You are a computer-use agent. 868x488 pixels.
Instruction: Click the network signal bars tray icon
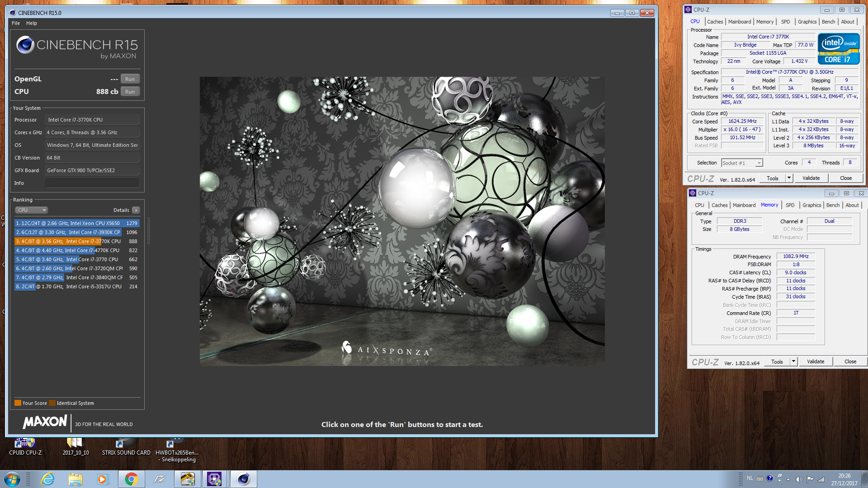point(821,479)
